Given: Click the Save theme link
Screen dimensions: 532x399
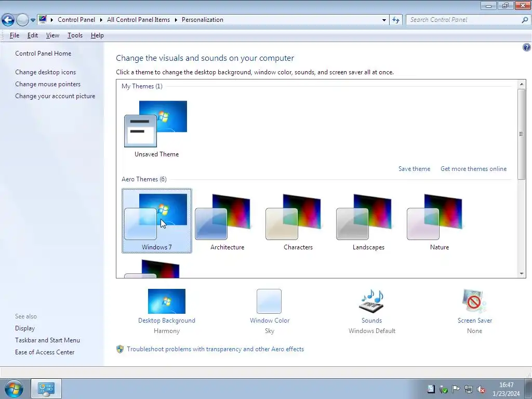Looking at the screenshot, I should (414, 169).
